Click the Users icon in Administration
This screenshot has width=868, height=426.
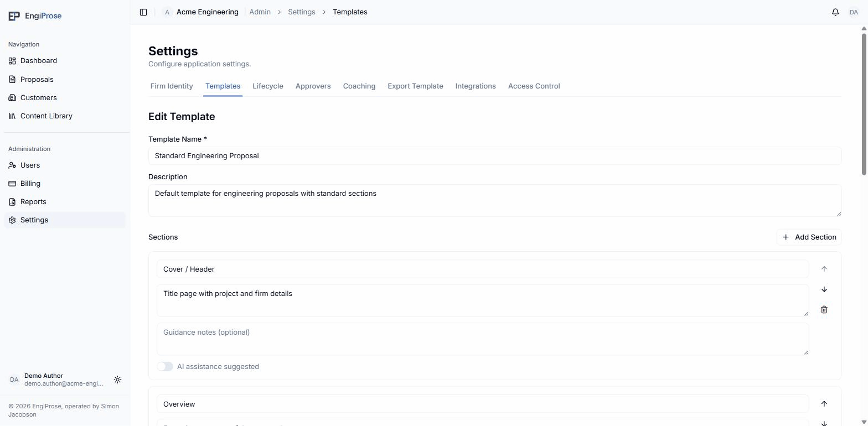[12, 165]
